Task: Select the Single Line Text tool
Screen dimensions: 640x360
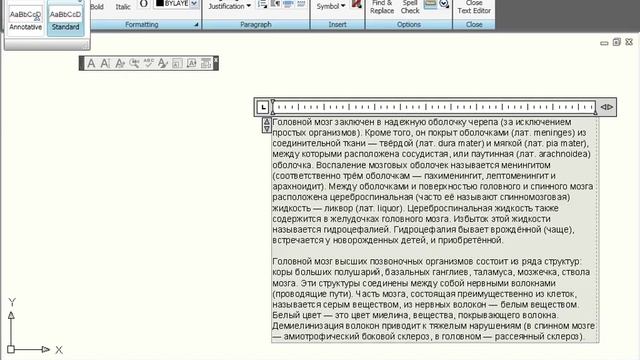Action: click(x=105, y=63)
